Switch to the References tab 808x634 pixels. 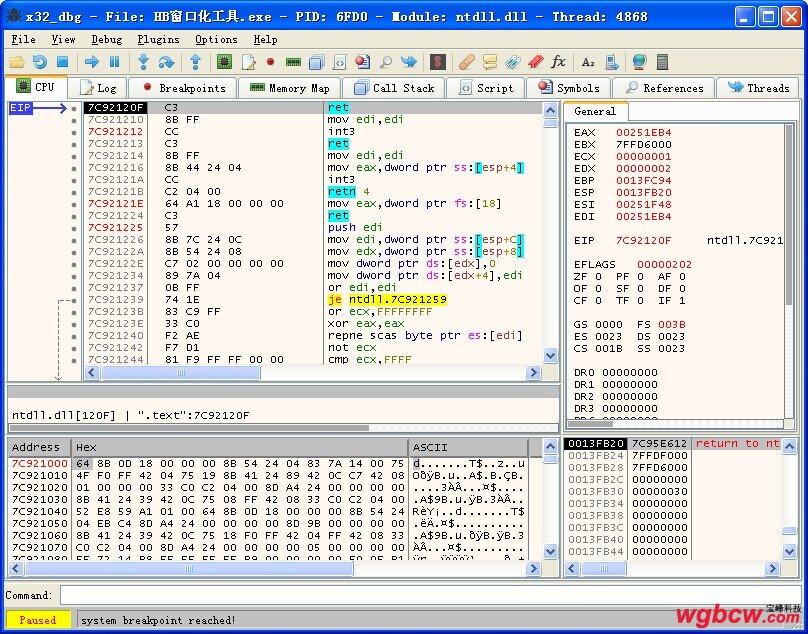point(664,88)
